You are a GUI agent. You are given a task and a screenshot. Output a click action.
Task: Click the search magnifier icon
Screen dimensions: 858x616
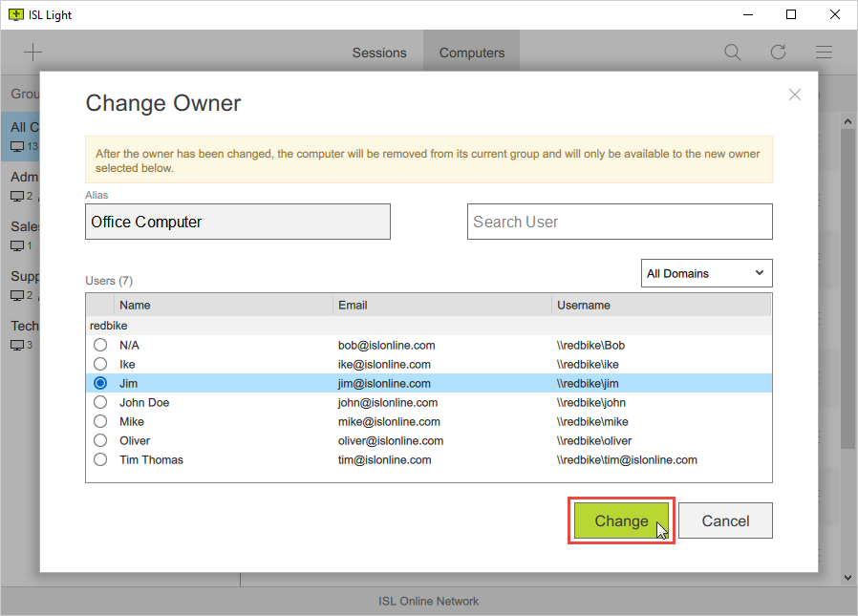(x=732, y=52)
